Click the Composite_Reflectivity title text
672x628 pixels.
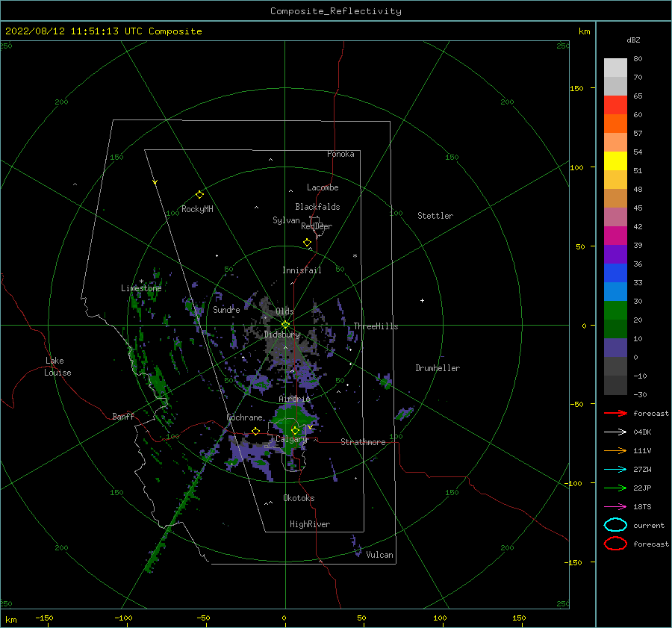[x=336, y=11]
